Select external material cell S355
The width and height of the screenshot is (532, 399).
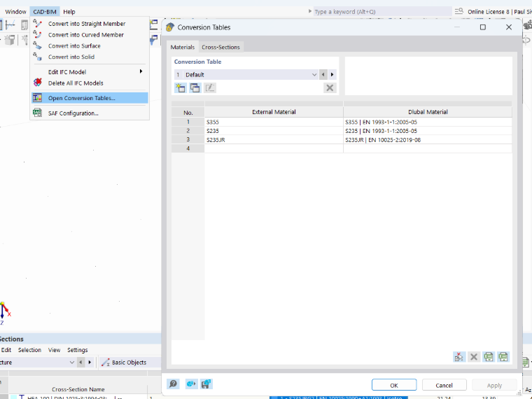coord(274,122)
